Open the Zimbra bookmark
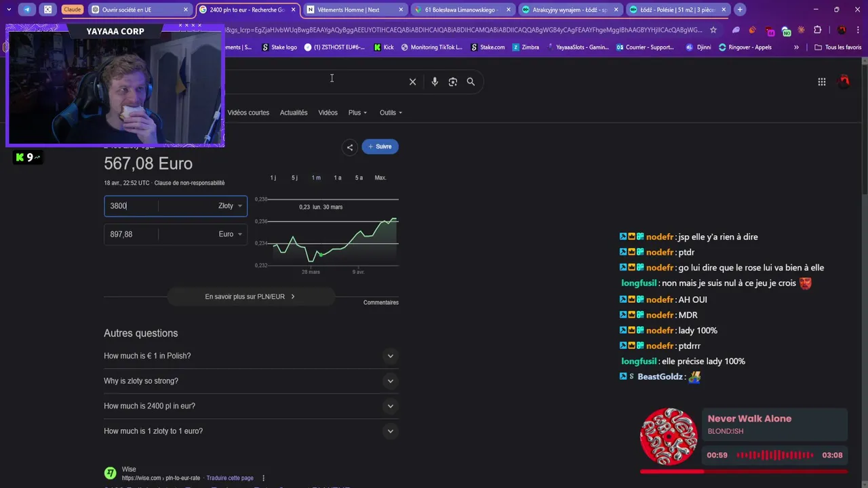 (x=526, y=47)
